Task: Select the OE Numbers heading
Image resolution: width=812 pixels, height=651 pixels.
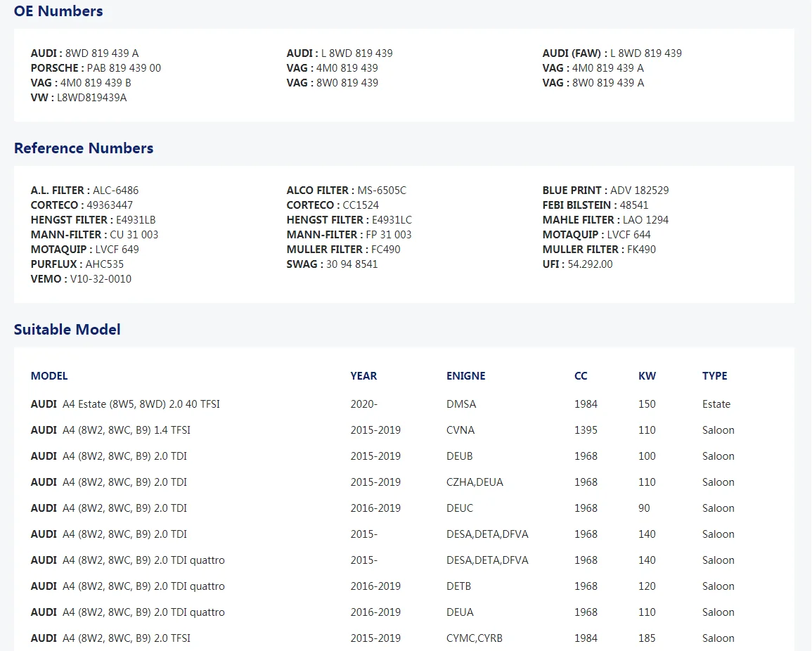Action: [58, 11]
